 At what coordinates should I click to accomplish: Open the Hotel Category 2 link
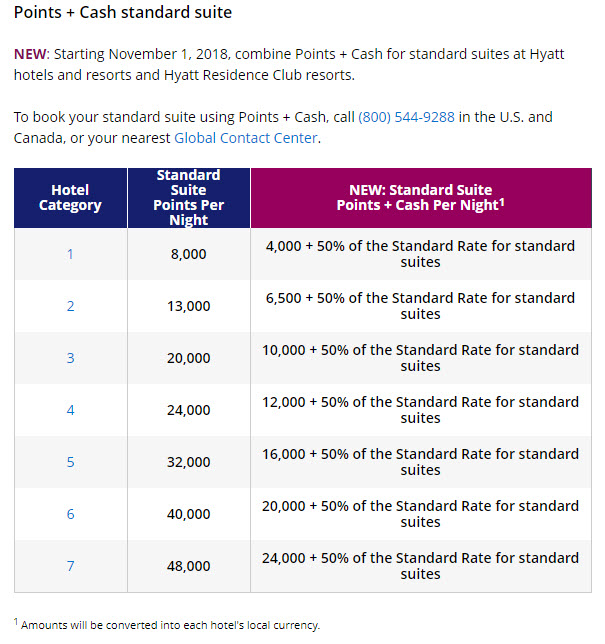click(x=70, y=306)
